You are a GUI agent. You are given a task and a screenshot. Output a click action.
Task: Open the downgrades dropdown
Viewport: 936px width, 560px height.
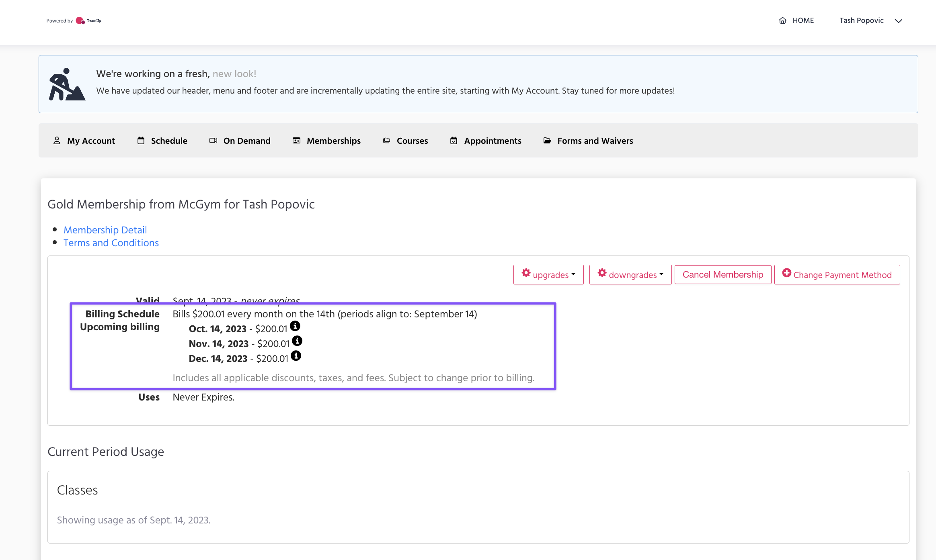point(630,275)
